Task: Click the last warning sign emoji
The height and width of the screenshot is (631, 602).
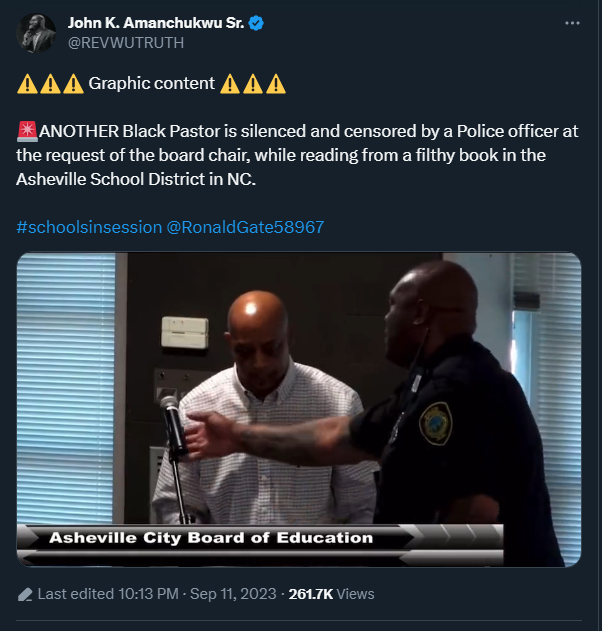Action: coord(276,84)
